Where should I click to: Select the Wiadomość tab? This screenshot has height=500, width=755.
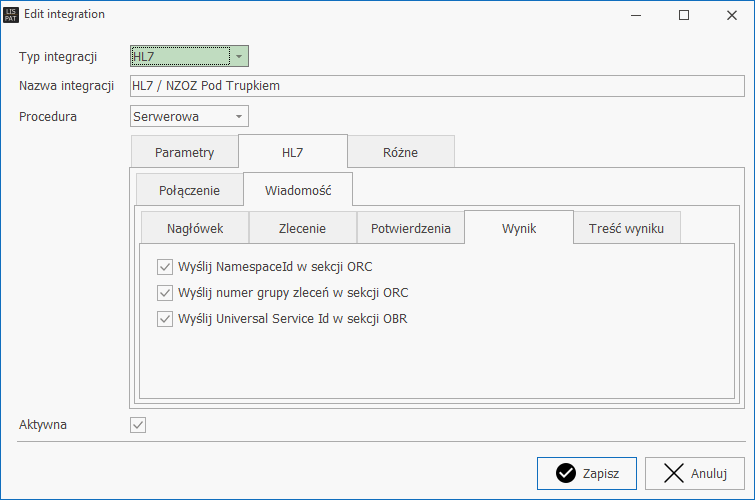click(x=297, y=190)
